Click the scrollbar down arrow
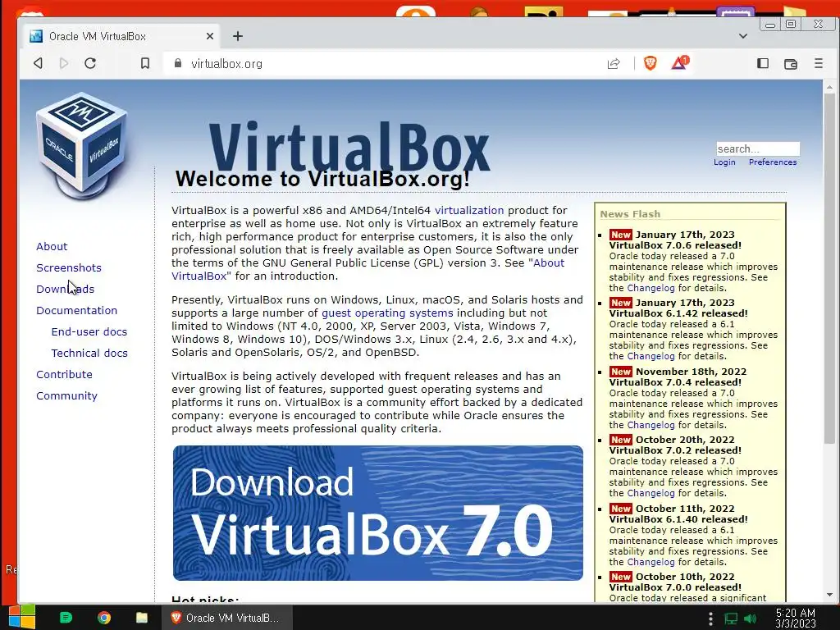 tap(829, 595)
